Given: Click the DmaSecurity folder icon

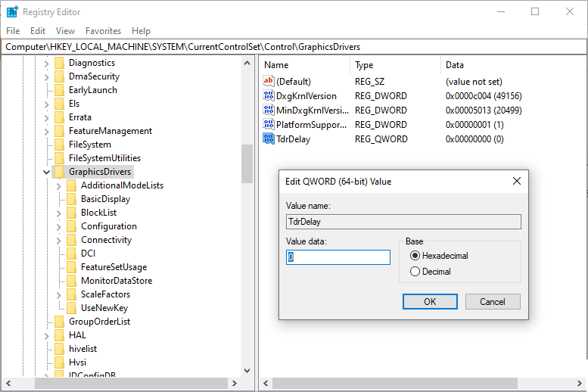Looking at the screenshot, I should click(x=59, y=76).
